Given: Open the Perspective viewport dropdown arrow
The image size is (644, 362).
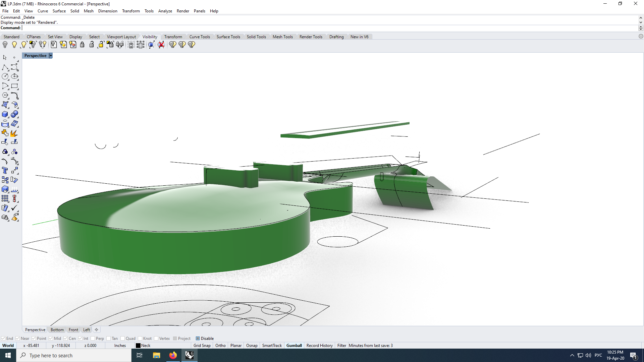Looking at the screenshot, I should pos(51,56).
